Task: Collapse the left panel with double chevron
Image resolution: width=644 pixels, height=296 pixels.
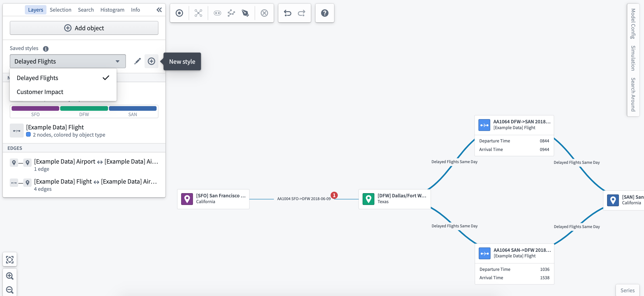Action: 159,10
